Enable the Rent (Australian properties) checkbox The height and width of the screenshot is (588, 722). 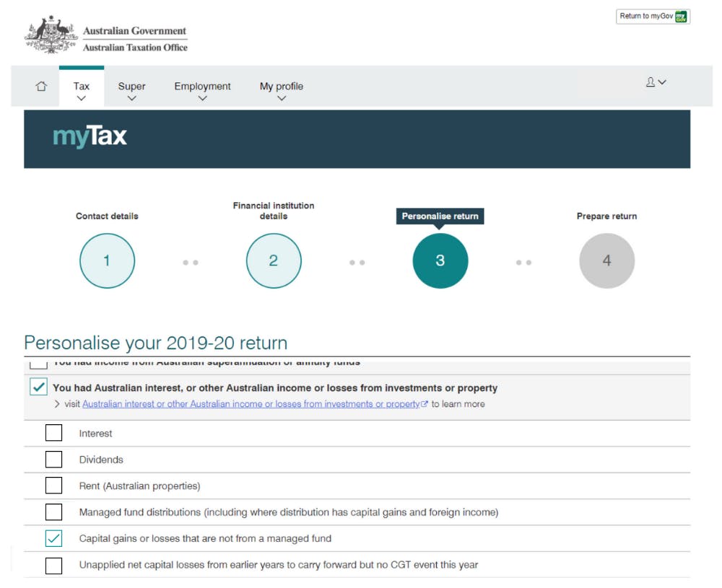54,486
